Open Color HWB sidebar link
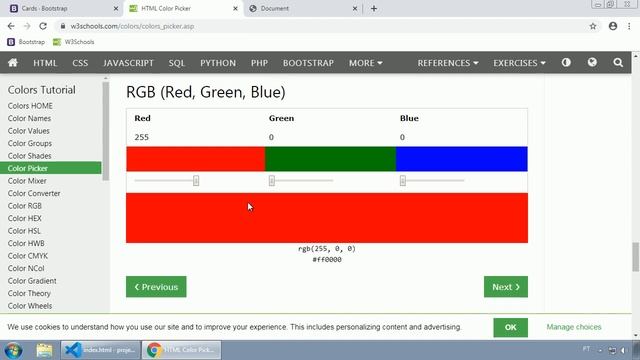Image resolution: width=640 pixels, height=360 pixels. tap(26, 244)
